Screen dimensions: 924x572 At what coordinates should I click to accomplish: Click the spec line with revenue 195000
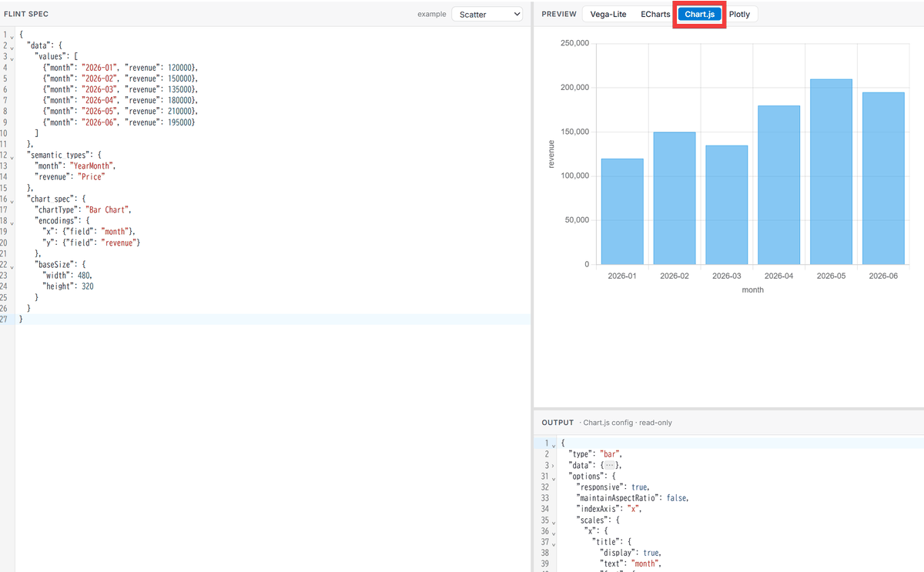point(119,122)
